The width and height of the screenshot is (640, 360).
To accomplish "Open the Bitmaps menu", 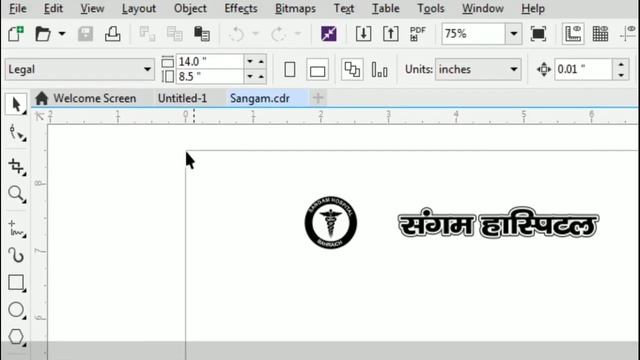I will 295,9.
